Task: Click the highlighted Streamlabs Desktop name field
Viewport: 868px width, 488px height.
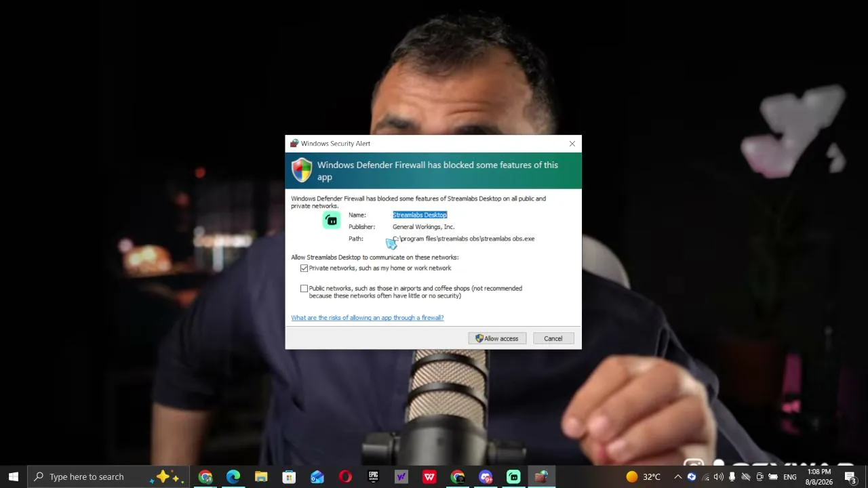Action: (x=420, y=215)
